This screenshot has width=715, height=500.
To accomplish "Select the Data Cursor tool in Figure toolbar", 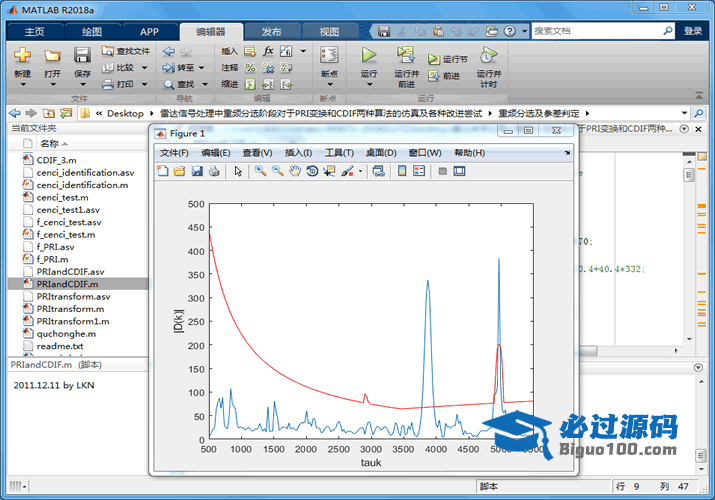I will (329, 171).
